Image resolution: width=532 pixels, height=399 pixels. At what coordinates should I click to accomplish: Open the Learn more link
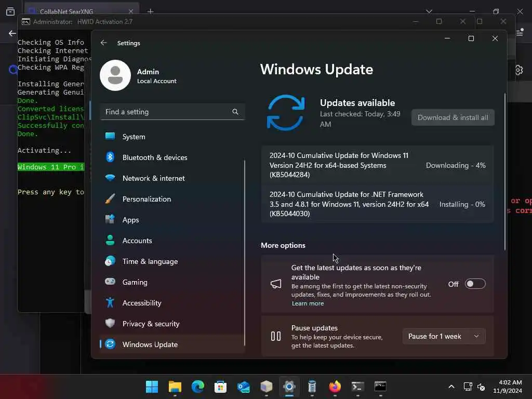pos(308,303)
